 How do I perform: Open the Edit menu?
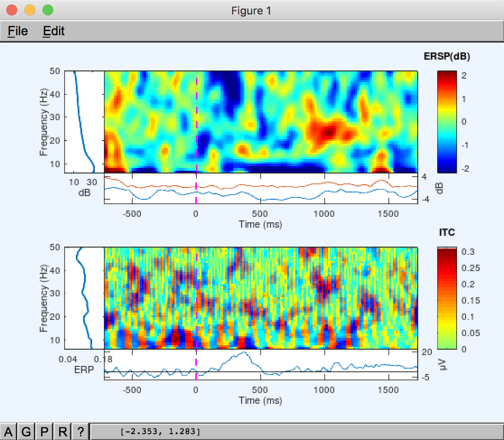pyautogui.click(x=54, y=31)
